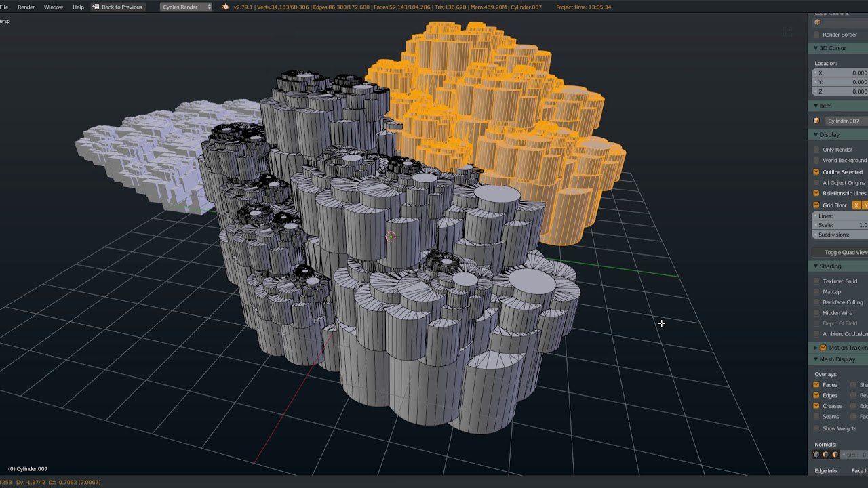Click the Overlays: label in Mesh Display
The height and width of the screenshot is (488, 868).
point(826,374)
